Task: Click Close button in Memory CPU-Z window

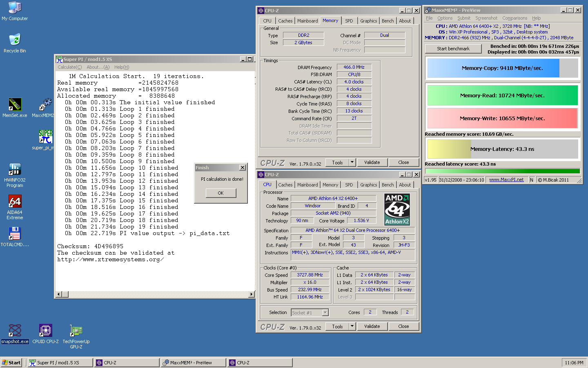Action: [x=403, y=162]
